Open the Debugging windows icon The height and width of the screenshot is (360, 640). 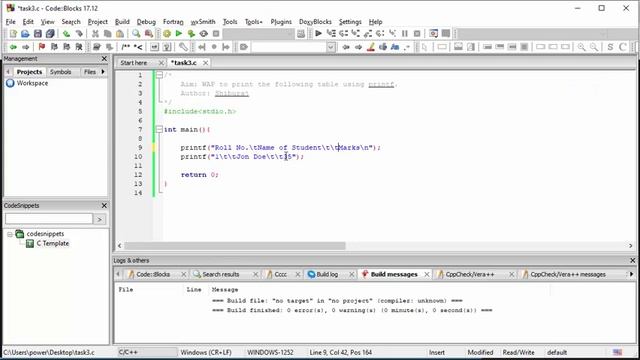(x=433, y=33)
